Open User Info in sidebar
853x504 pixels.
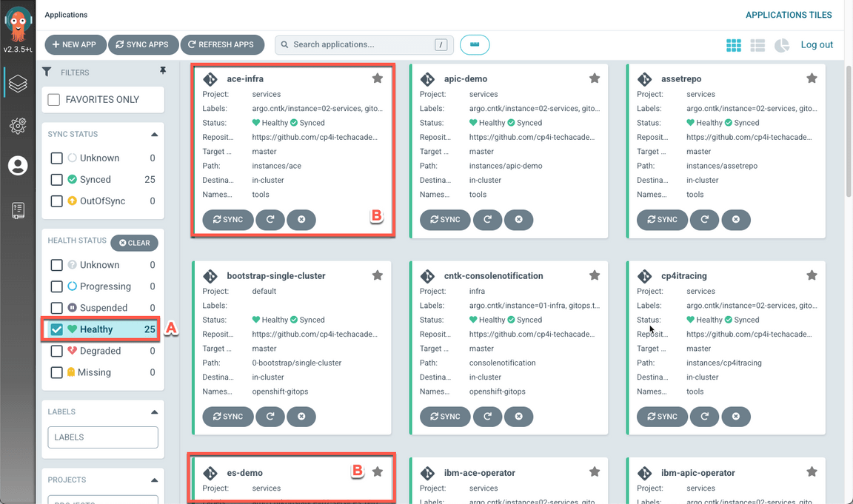tap(18, 166)
